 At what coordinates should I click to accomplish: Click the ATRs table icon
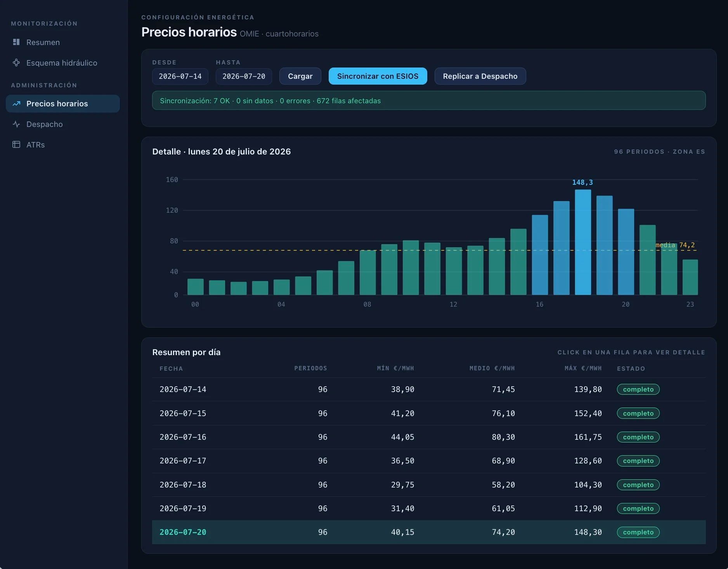tap(16, 145)
